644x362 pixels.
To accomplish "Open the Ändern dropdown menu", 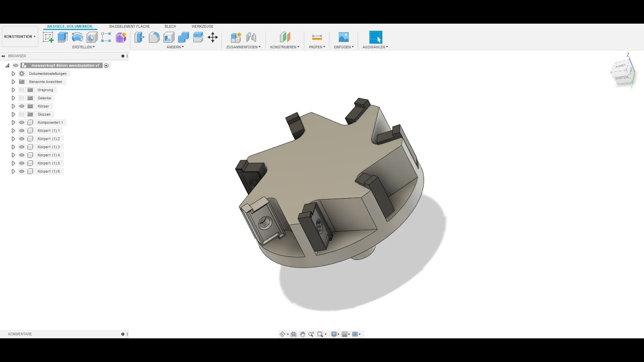I will click(175, 47).
